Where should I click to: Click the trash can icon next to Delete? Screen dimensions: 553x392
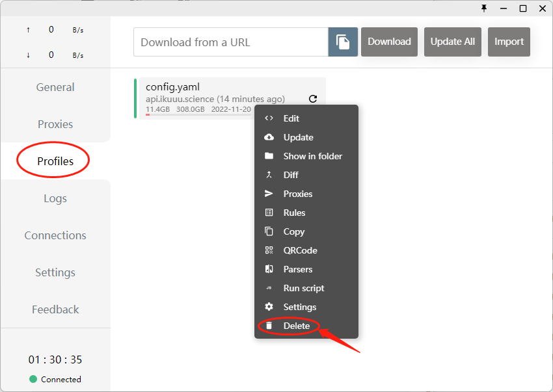point(269,326)
